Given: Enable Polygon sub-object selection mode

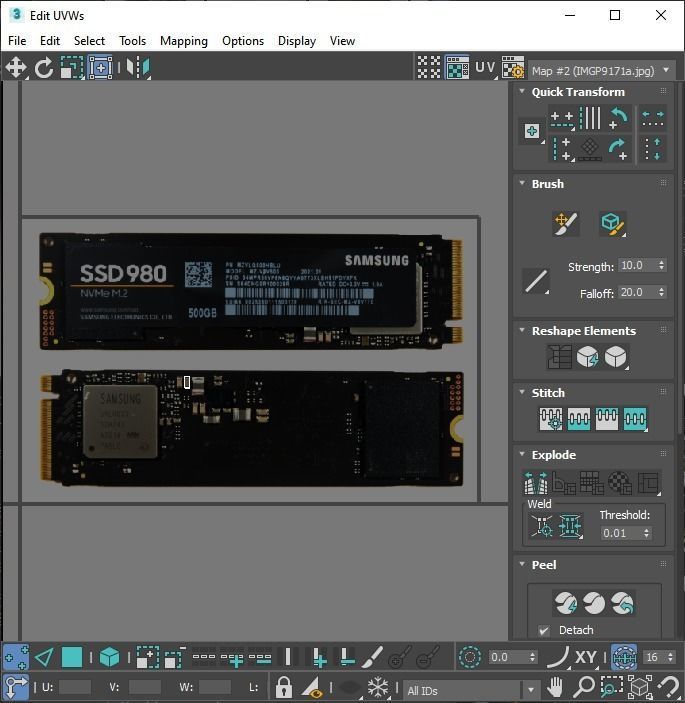Looking at the screenshot, I should click(72, 658).
